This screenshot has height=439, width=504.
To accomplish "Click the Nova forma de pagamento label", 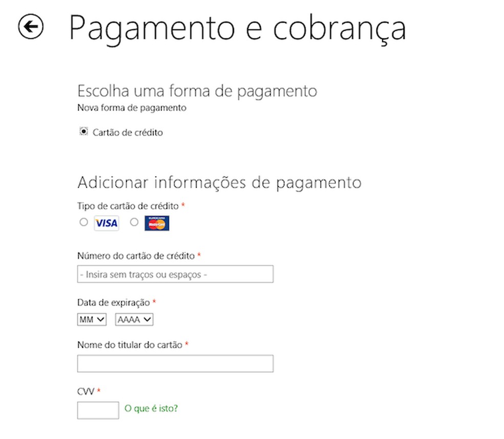I will (132, 108).
